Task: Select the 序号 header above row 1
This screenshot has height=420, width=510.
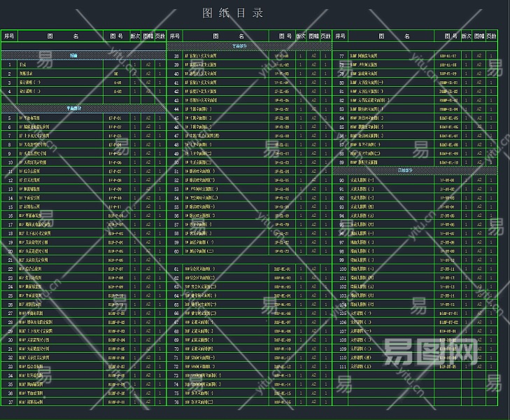Action: click(x=9, y=36)
